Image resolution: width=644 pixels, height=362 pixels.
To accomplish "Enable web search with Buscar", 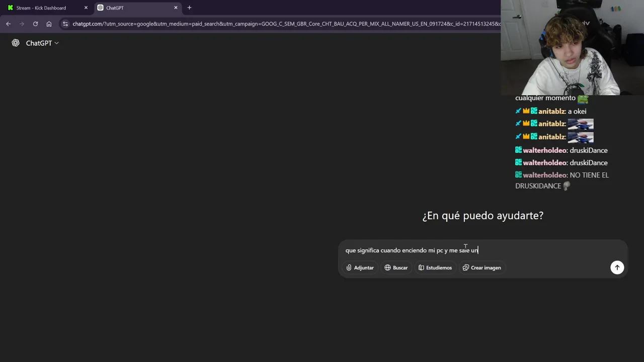I will click(x=396, y=267).
